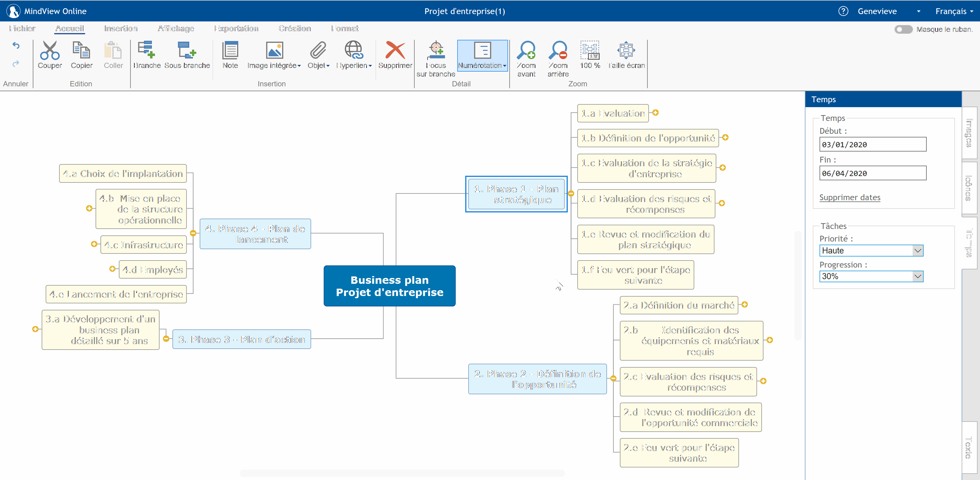Screen dimensions: 980x480
Task: Expand the 2.a Définition du marché branch
Action: tap(745, 305)
